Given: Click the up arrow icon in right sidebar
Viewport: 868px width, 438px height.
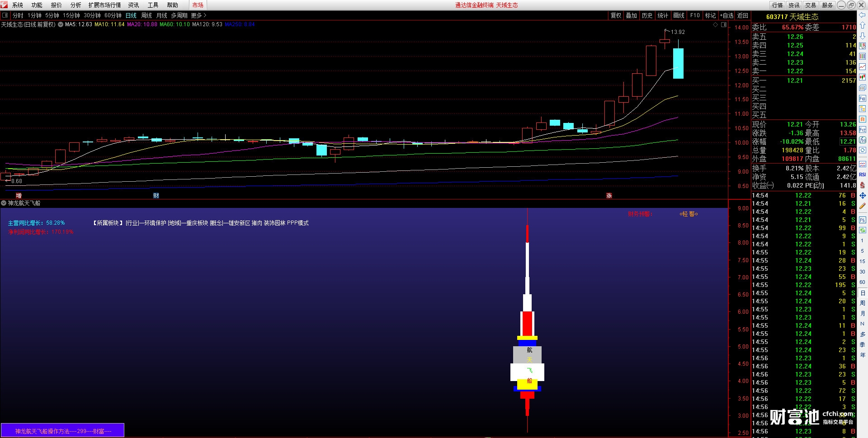Looking at the screenshot, I should click(x=863, y=25).
